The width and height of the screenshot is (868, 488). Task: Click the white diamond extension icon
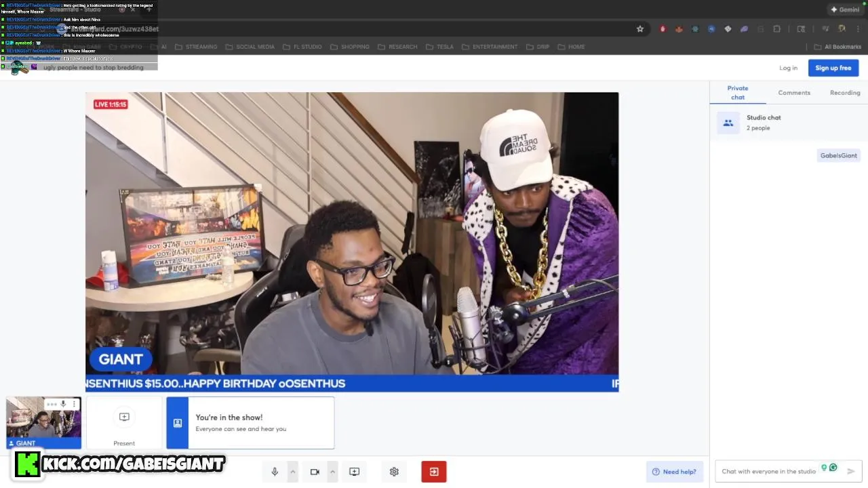(x=728, y=29)
